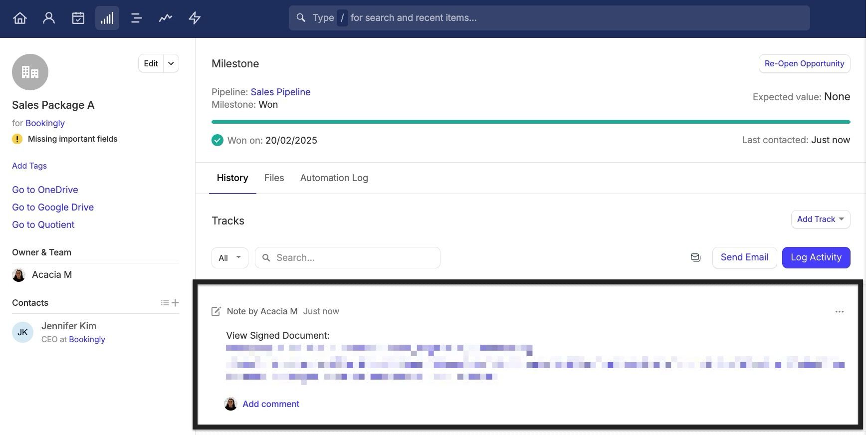This screenshot has height=435, width=868.
Task: Expand the arrow dropdown next to Edit
Action: coord(171,63)
